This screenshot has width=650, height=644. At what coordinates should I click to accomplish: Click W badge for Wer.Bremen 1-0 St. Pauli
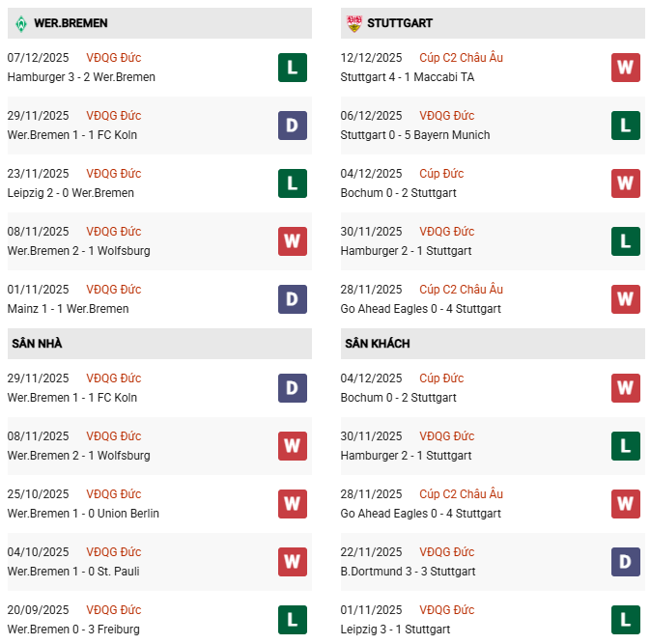click(292, 562)
